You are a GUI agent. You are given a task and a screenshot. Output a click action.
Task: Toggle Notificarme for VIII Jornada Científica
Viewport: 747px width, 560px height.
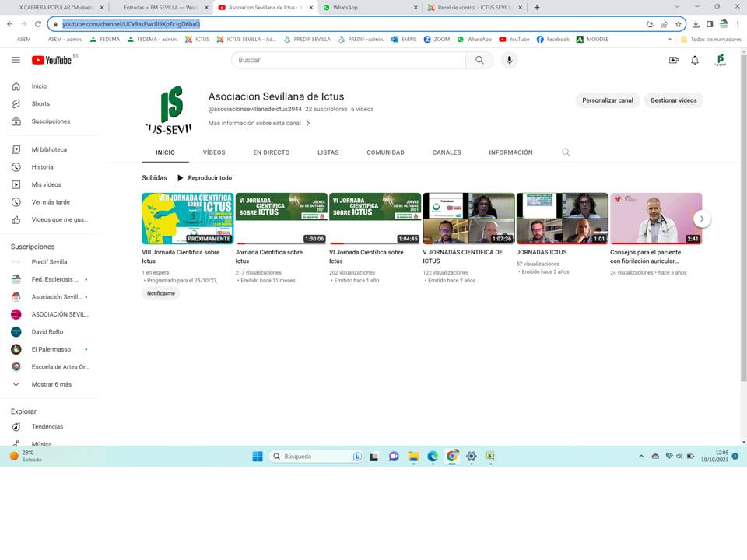click(160, 293)
